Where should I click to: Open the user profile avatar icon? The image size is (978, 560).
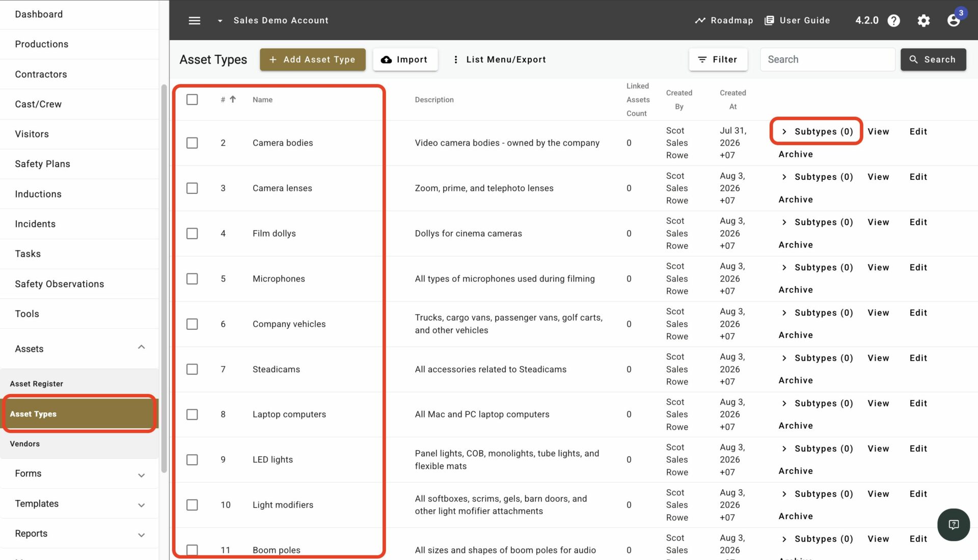(x=954, y=20)
